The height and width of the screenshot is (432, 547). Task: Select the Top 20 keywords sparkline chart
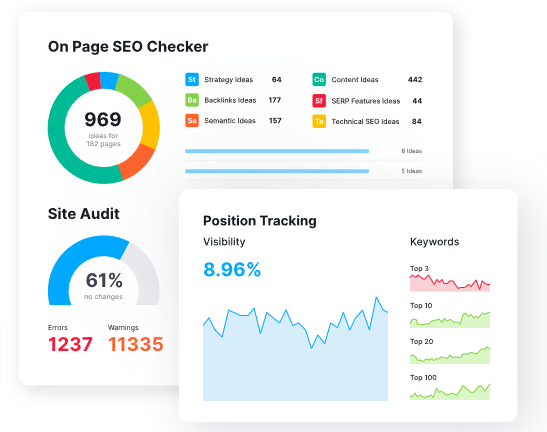450,355
